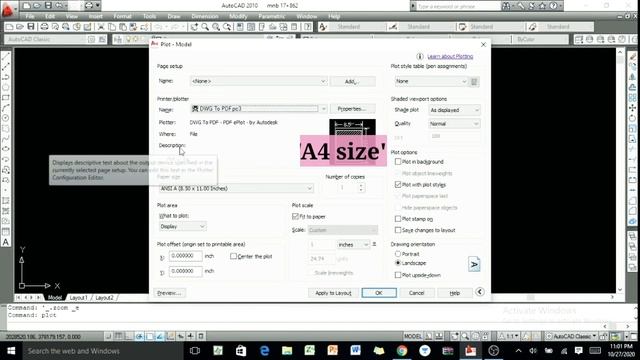This screenshot has height=360, width=640.
Task: Click the New file icon in the quick access toolbar
Action: (x=27, y=6)
